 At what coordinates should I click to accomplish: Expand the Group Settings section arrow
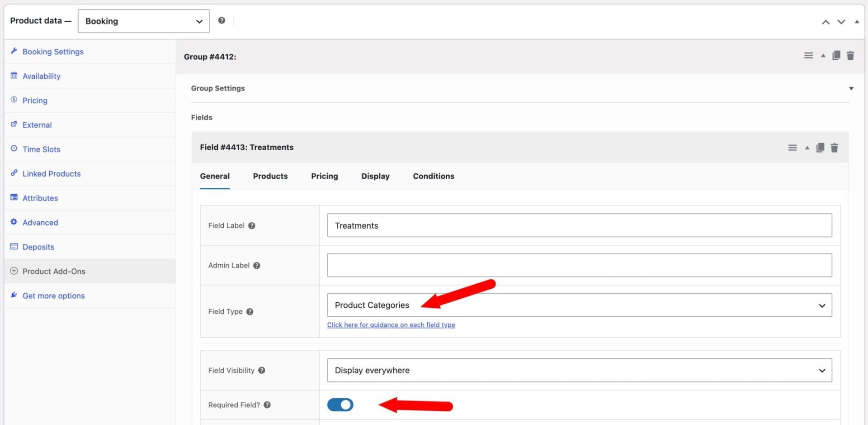pos(851,89)
